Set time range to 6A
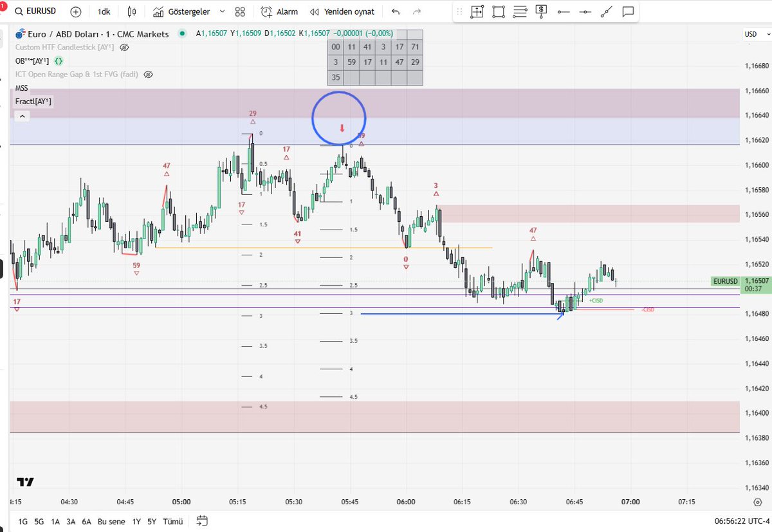Viewport: 772px width, 532px height. [x=86, y=521]
